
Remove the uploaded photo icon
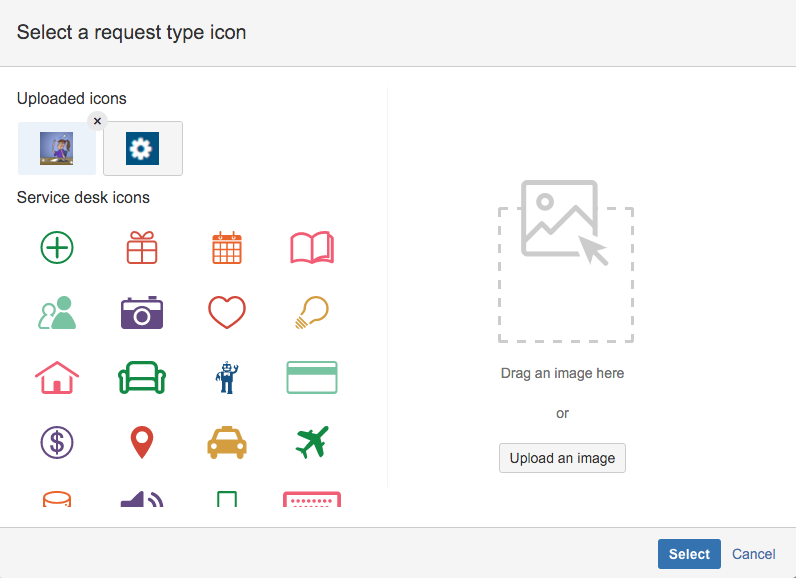click(96, 121)
